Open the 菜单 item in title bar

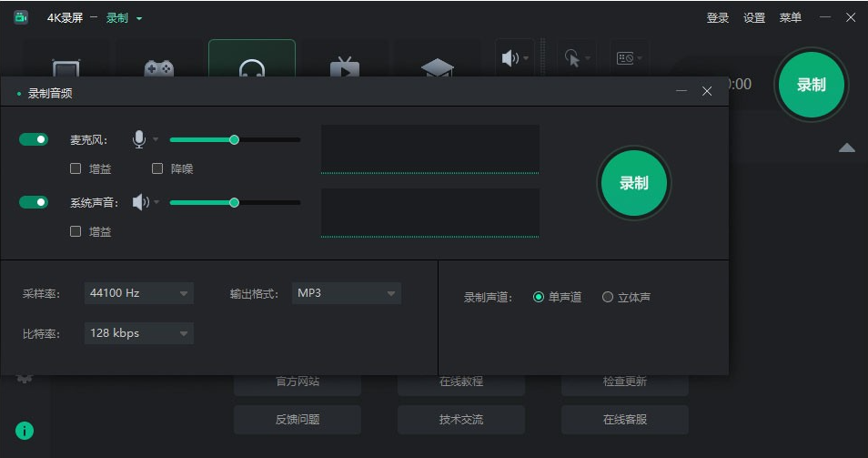point(791,18)
